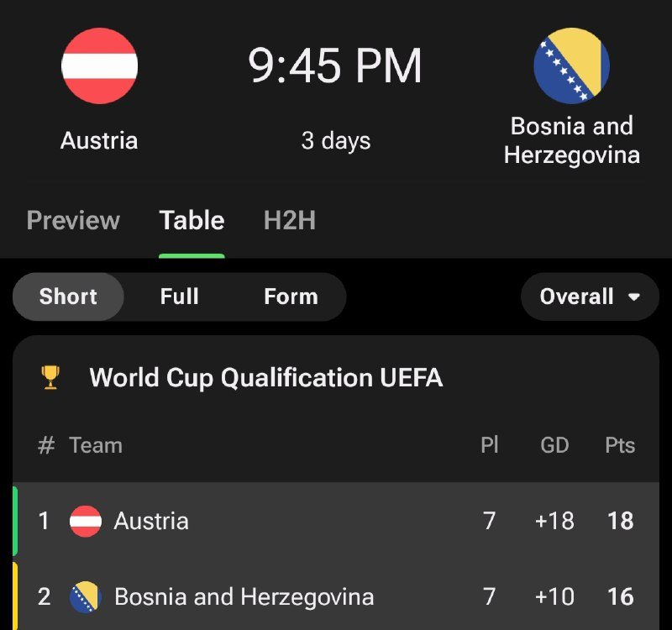Viewport: 672px width, 630px height.
Task: Tap the Bosnia and Herzegovina flag in header
Action: tap(571, 66)
